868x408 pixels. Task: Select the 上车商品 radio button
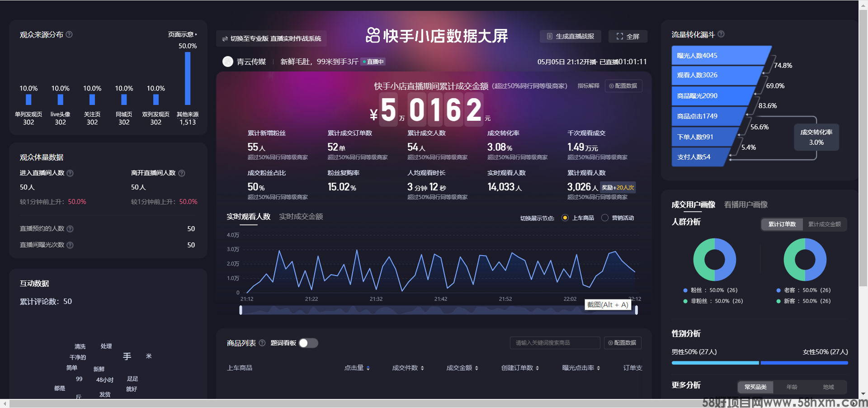click(565, 218)
